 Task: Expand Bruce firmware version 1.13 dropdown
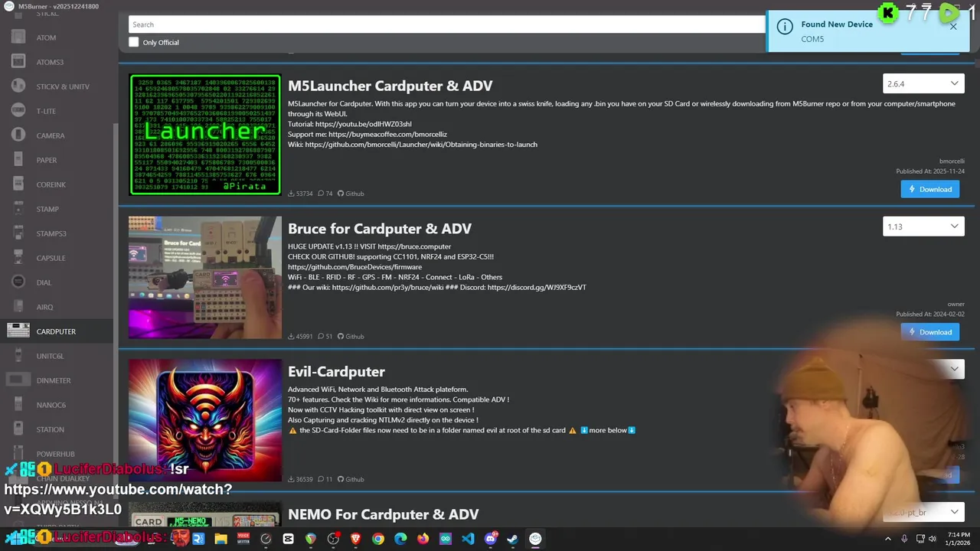click(x=923, y=227)
